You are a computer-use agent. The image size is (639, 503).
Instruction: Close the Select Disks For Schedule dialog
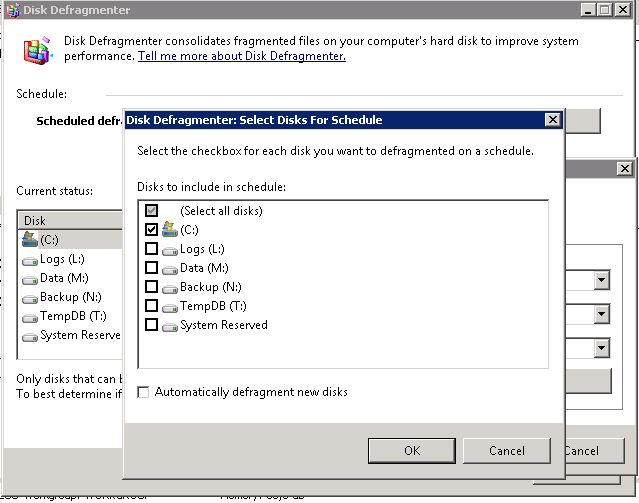553,120
